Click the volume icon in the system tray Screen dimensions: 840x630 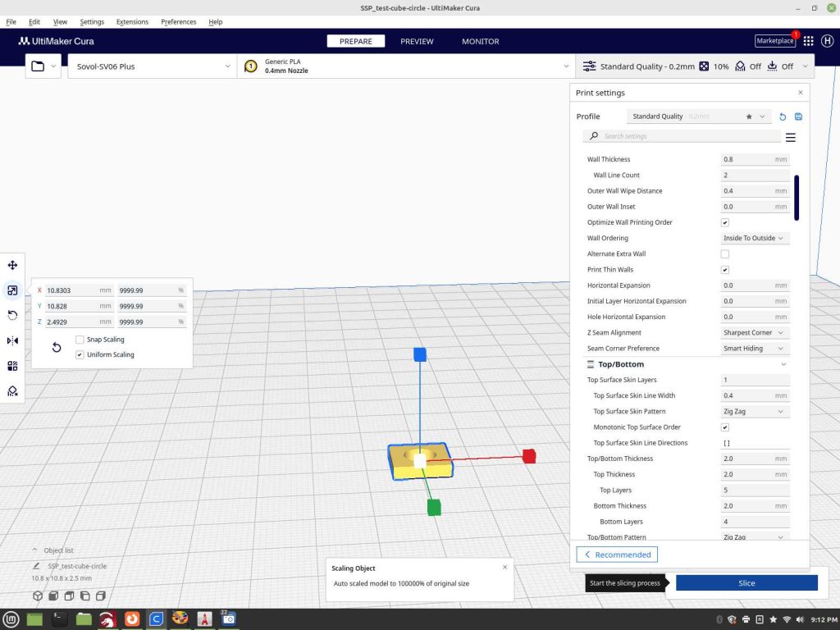(800, 619)
